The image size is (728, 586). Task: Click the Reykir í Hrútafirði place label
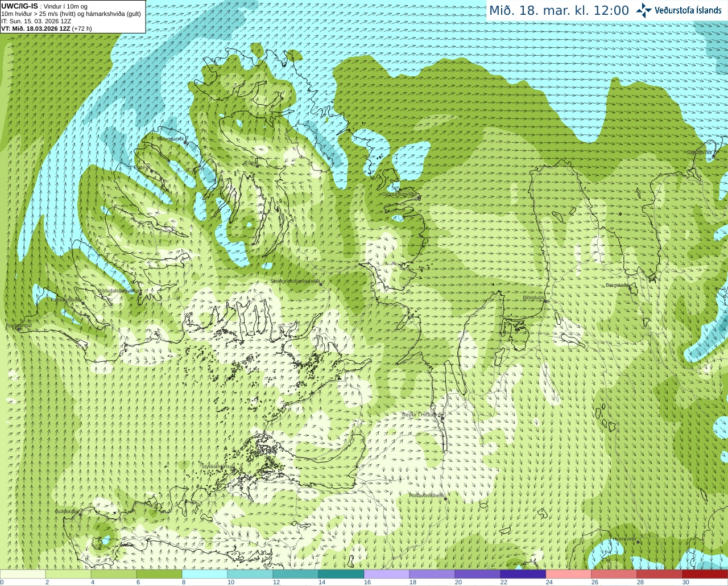point(422,415)
